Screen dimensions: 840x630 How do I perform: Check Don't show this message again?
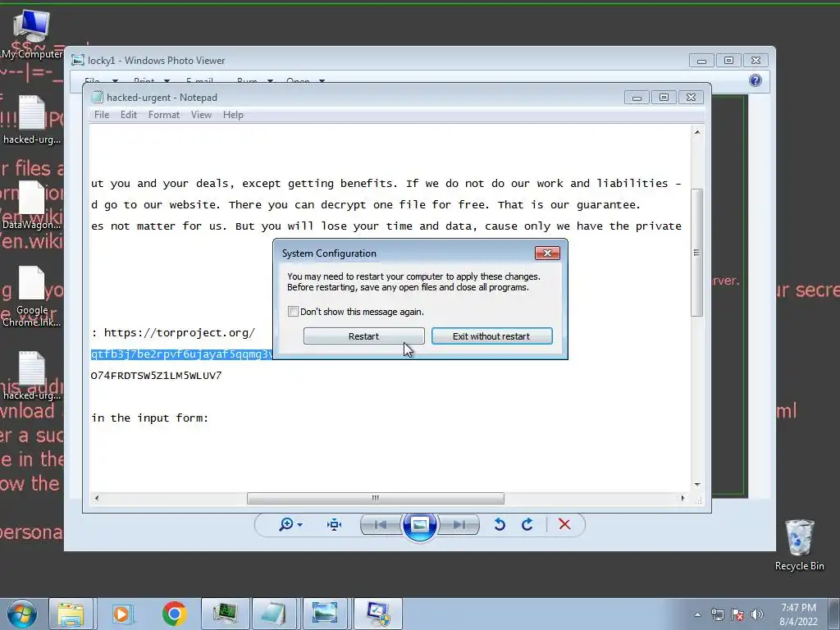point(293,311)
